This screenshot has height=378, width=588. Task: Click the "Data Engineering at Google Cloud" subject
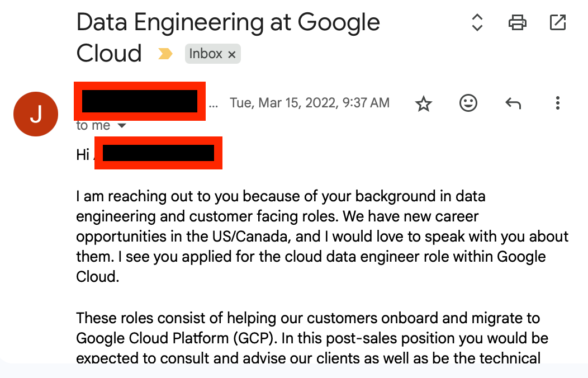pyautogui.click(x=228, y=23)
